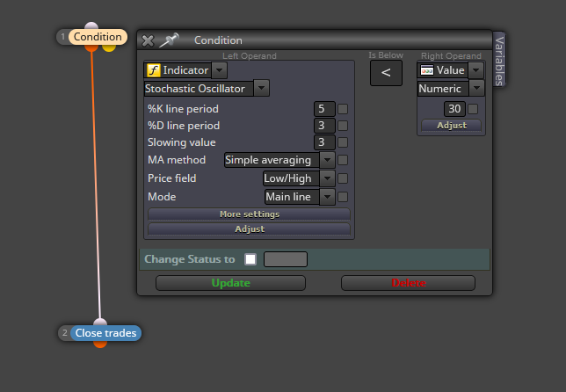Screen dimensions: 566x392
Task: Click the Indicator function icon
Action: (154, 70)
